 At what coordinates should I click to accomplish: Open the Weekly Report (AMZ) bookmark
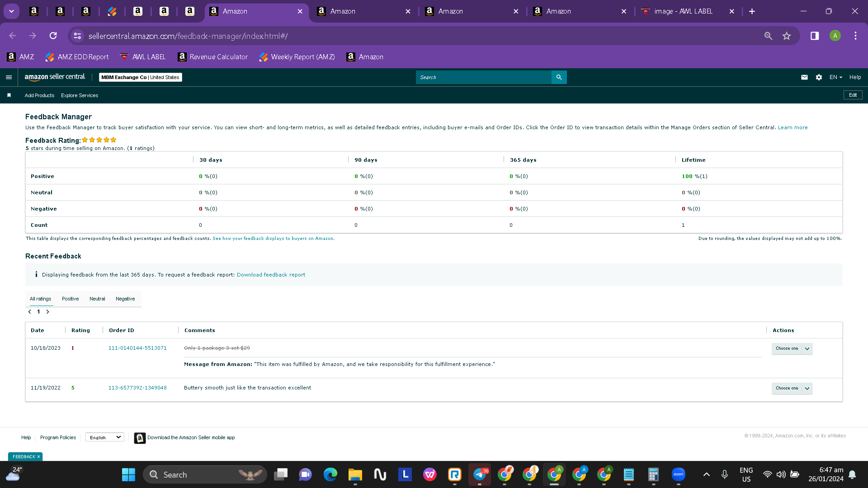tap(297, 57)
